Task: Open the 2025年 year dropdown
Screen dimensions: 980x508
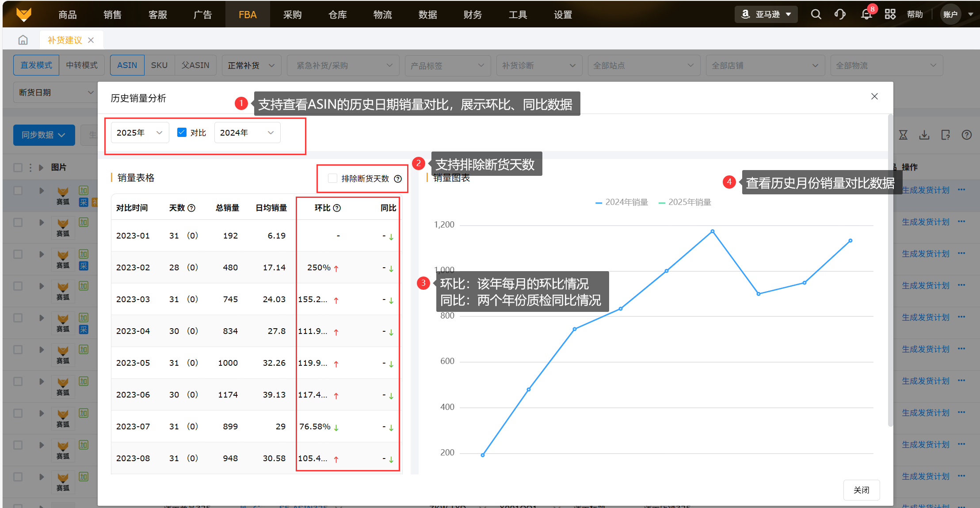Action: (140, 133)
